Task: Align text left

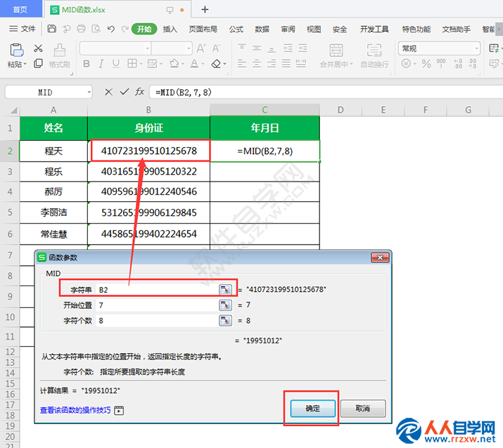Action: (242, 63)
